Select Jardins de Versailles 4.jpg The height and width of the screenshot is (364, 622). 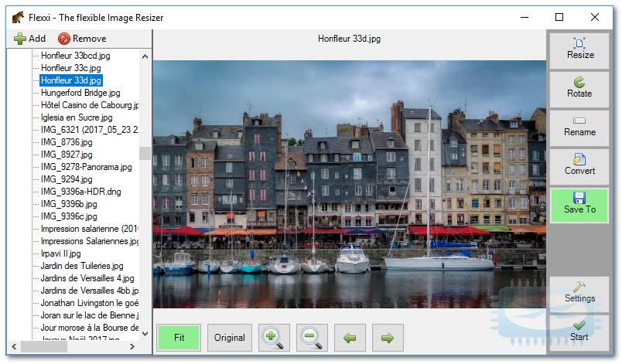(x=87, y=278)
